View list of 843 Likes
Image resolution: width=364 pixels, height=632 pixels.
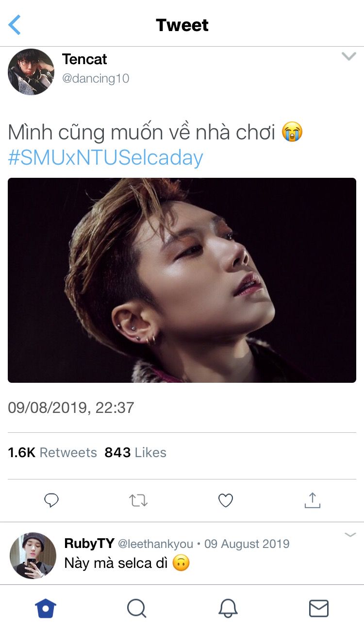pos(135,452)
